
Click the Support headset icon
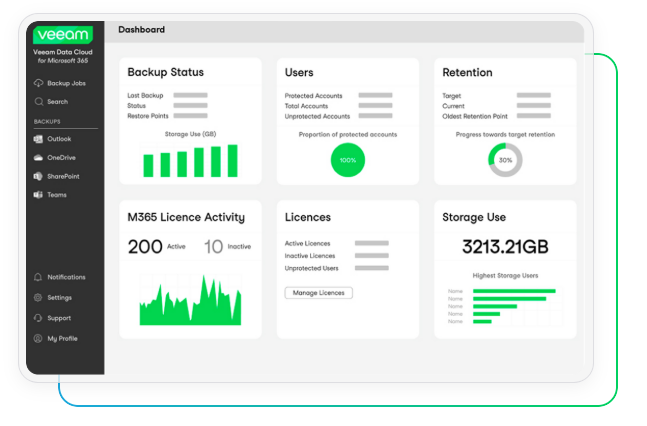click(x=38, y=318)
